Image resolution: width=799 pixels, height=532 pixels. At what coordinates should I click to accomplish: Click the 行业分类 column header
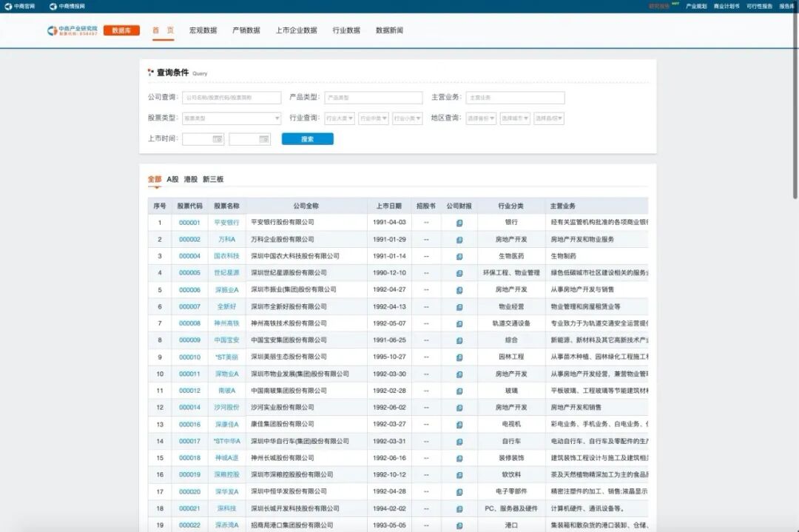click(x=510, y=206)
